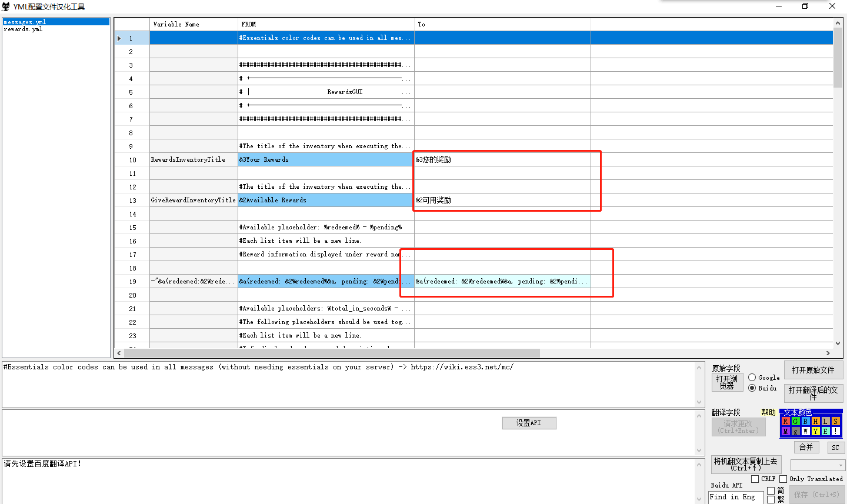
Task: Open messages.yml in the file list
Action: (x=25, y=22)
